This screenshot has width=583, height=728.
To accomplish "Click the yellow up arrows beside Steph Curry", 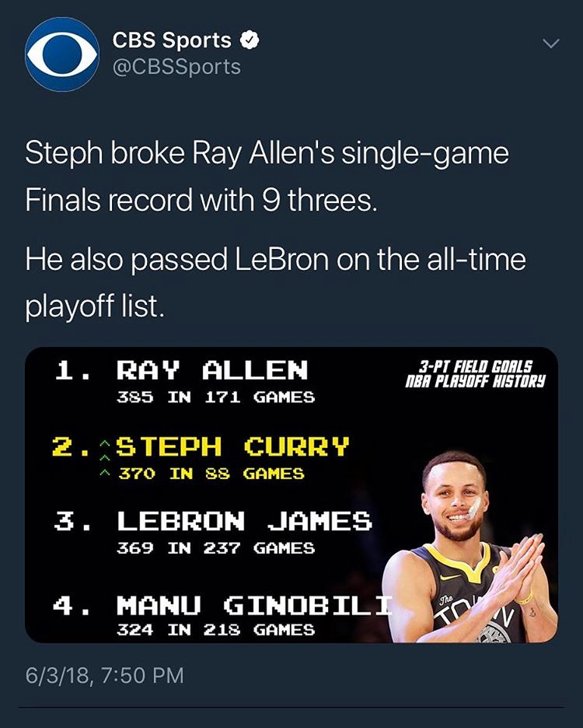I will (104, 459).
